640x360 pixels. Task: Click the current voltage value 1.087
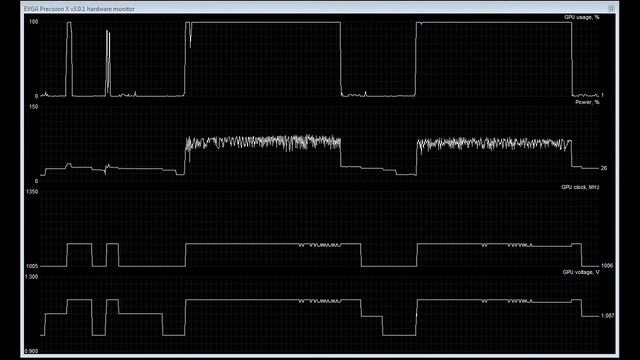coord(607,316)
